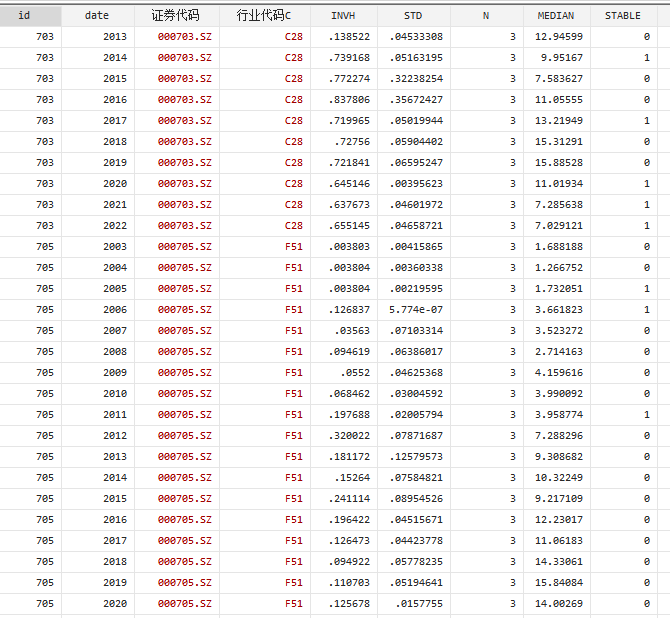This screenshot has height=618, width=670.
Task: Select the STD cell showing 5.774e-07
Action: tap(416, 310)
